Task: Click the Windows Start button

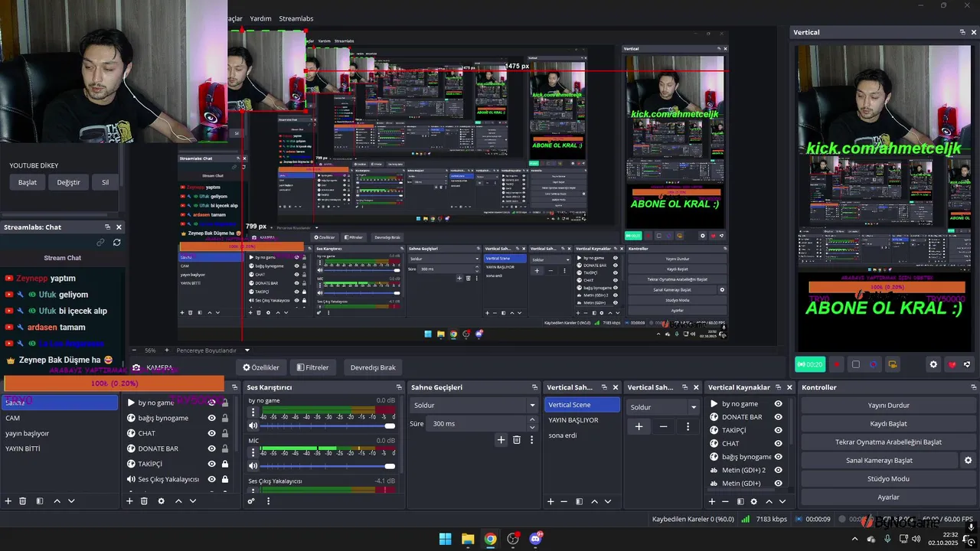Action: click(445, 539)
